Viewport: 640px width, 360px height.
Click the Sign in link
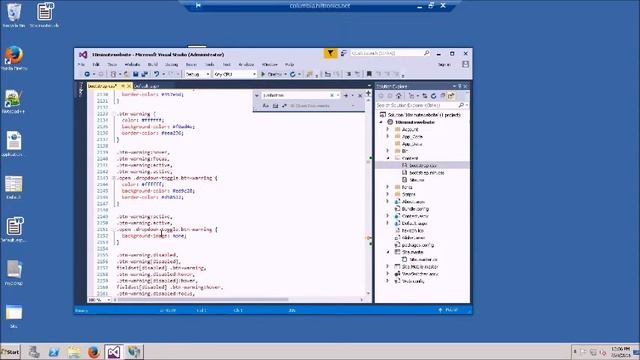[444, 64]
